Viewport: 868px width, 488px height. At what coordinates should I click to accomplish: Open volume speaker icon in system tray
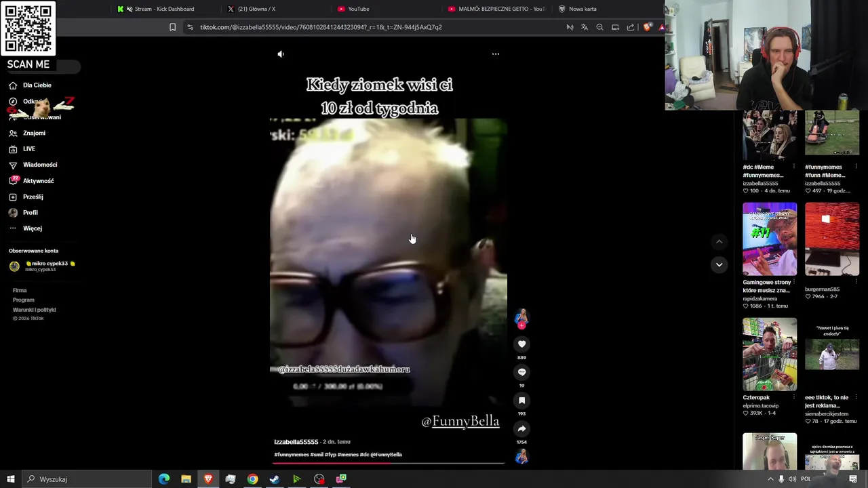click(793, 479)
